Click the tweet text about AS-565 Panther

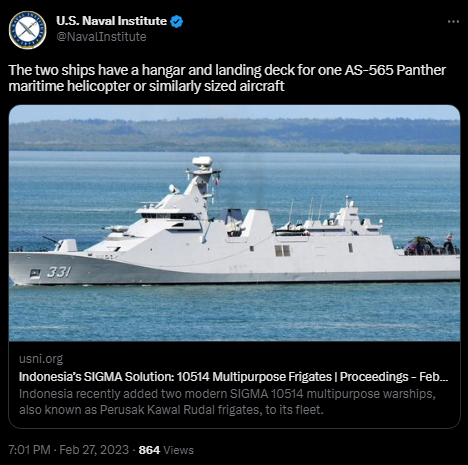[227, 78]
